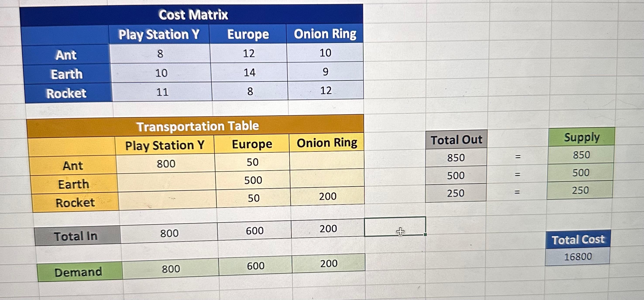
Task: Select the Total Cost header cell
Action: [578, 239]
